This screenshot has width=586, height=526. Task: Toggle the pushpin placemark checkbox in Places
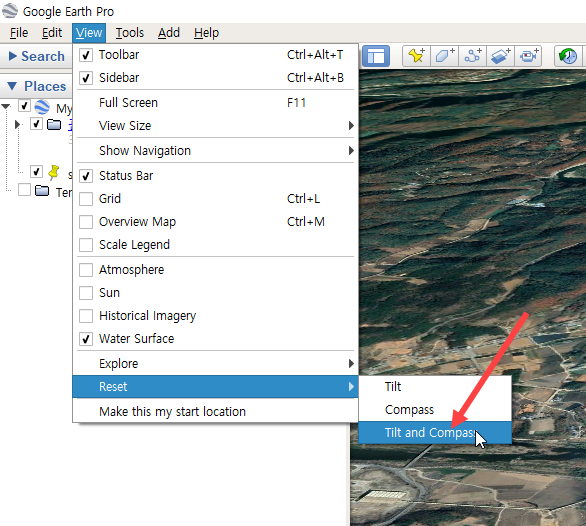point(36,171)
